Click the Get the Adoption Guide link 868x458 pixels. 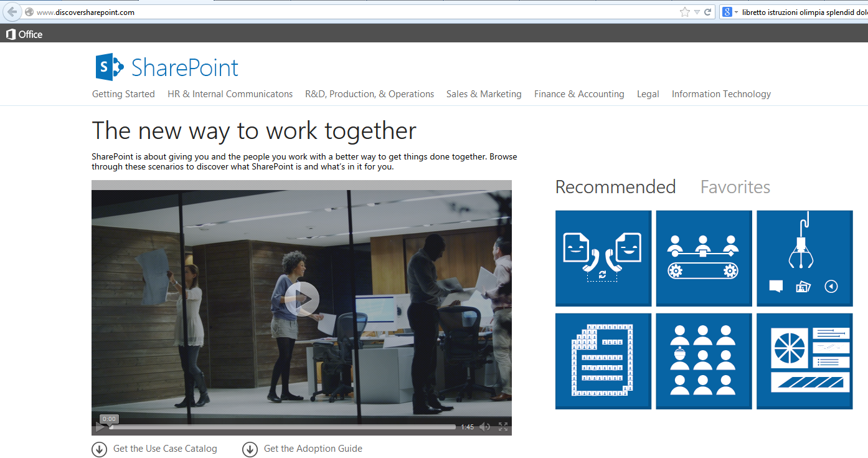[313, 449]
